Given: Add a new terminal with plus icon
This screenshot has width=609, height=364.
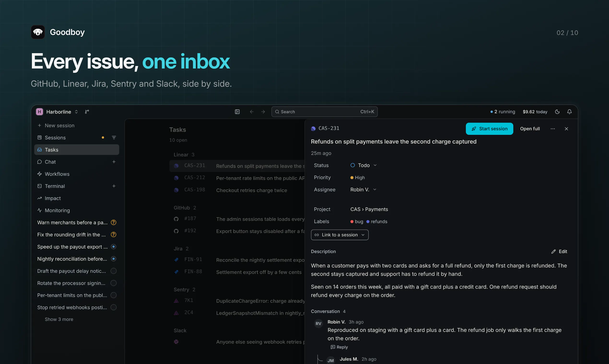Looking at the screenshot, I should 114,186.
